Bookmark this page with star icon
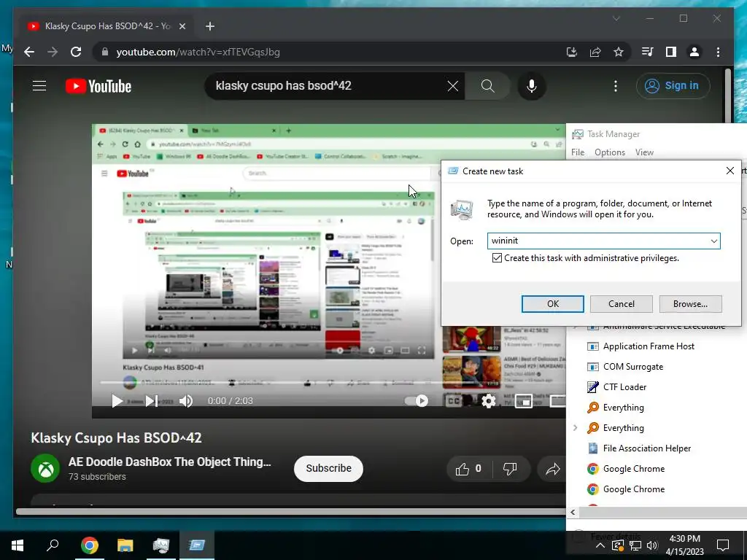The height and width of the screenshot is (560, 747). 619,52
